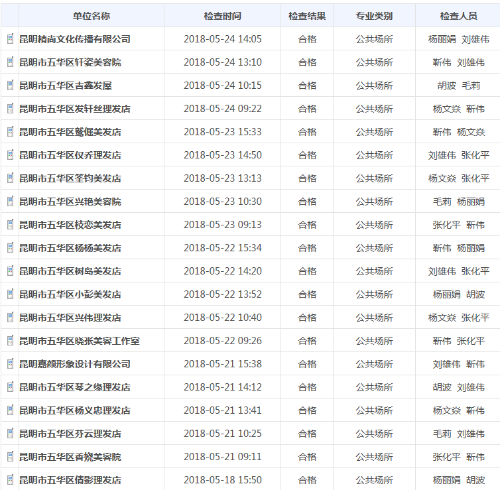Image resolution: width=500 pixels, height=490 pixels.
Task: Open 昆明市五华区芬云理发店 unit name
Action: pos(70,434)
